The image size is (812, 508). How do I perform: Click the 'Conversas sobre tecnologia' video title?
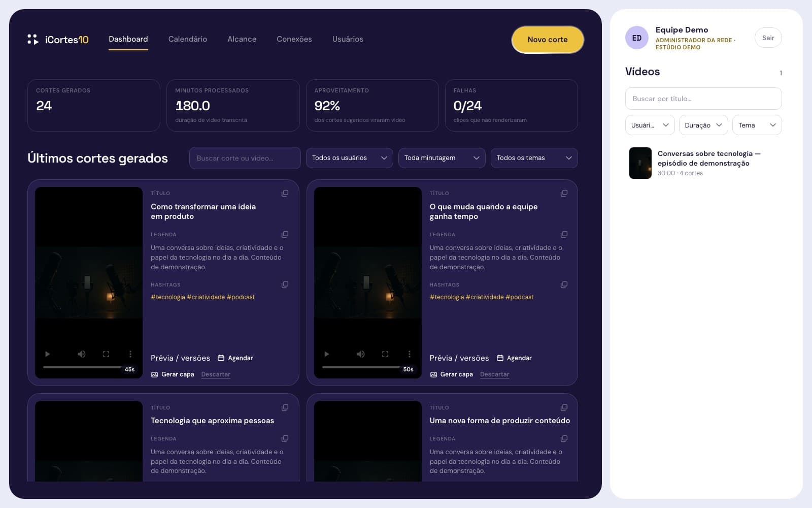coord(709,158)
